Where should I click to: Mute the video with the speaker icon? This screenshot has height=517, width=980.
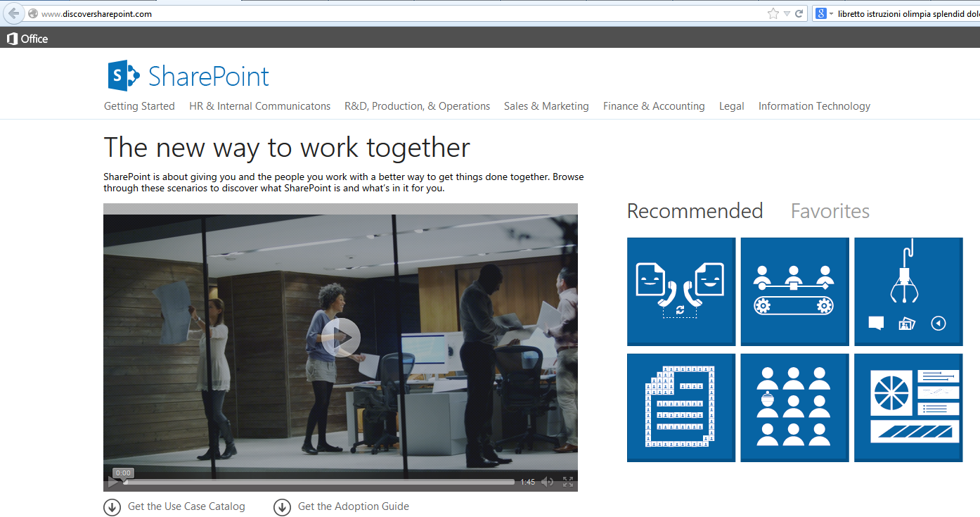(x=547, y=482)
